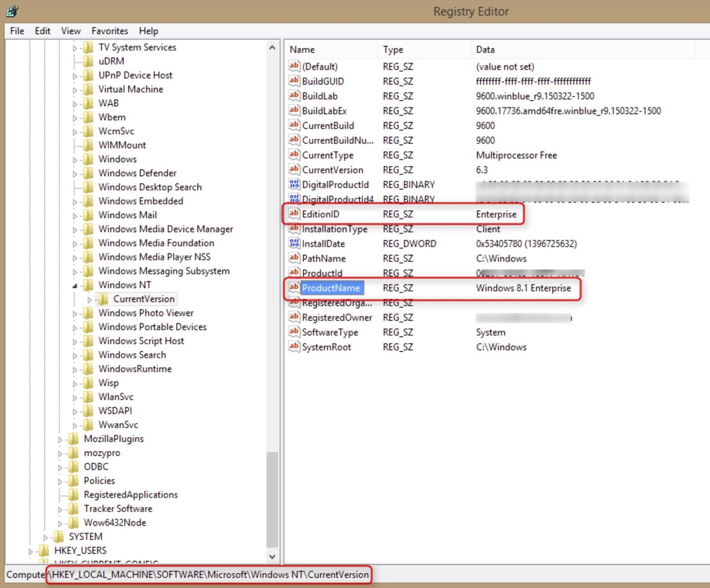
Task: Click the string icon beside ProductName
Action: [x=294, y=287]
